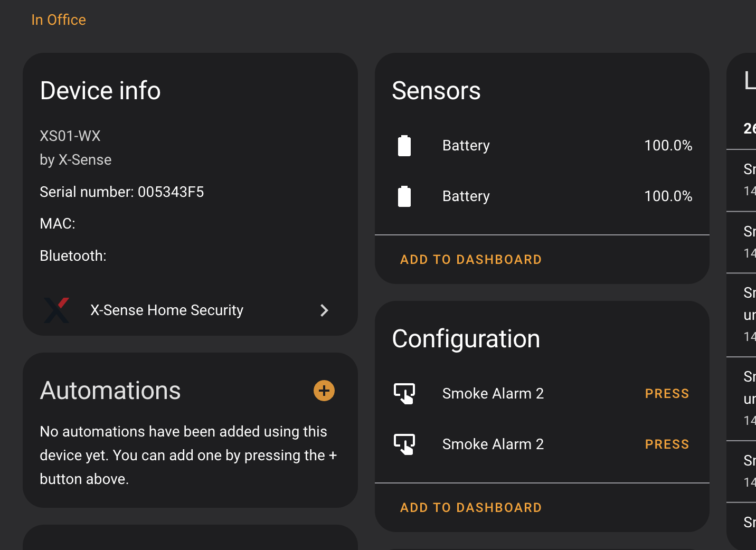This screenshot has height=550, width=756.
Task: Add an automation with the plus button
Action: [324, 391]
